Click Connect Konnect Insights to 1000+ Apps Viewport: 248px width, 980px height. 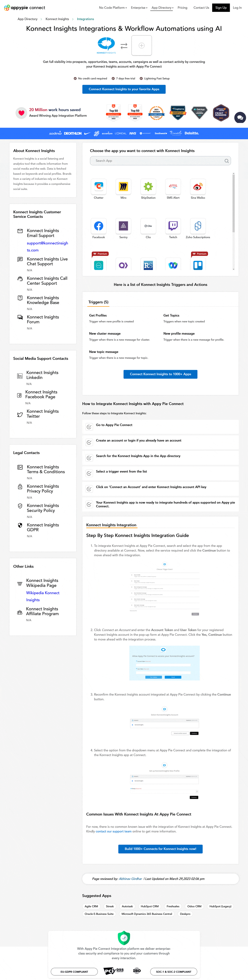coord(161,374)
